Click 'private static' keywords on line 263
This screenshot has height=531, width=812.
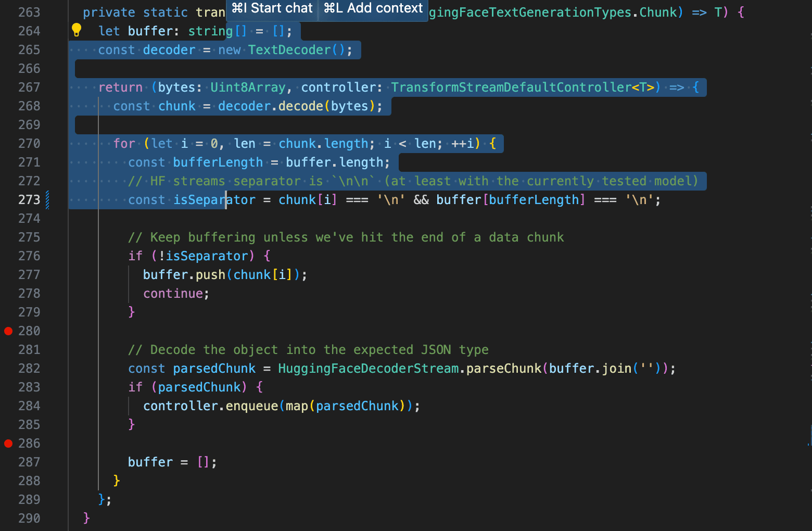(x=135, y=12)
